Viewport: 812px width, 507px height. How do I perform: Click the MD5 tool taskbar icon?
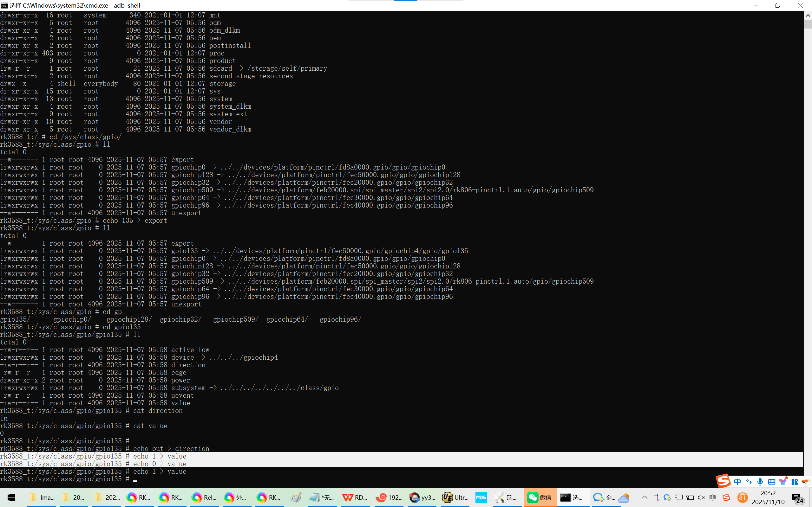click(x=481, y=497)
